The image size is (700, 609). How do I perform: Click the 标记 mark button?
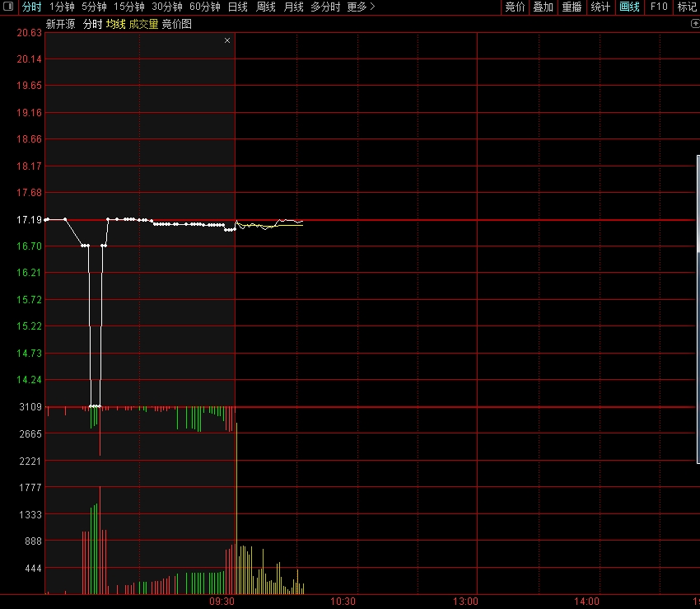pos(688,7)
